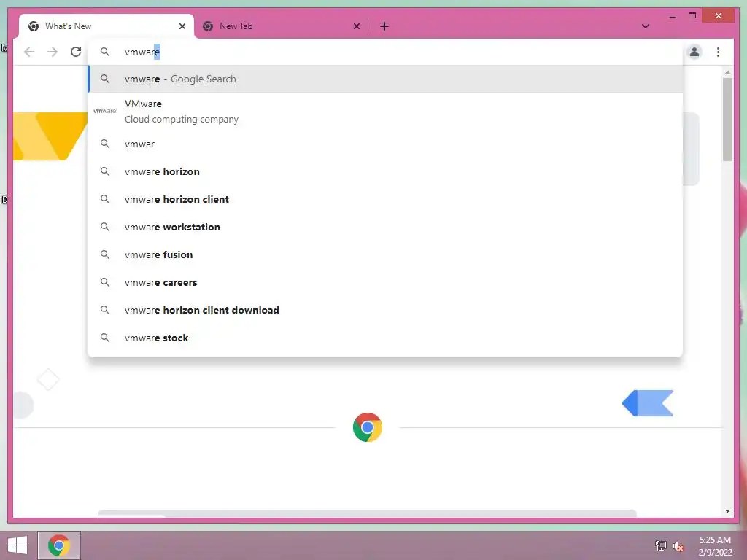The width and height of the screenshot is (747, 560).
Task: Select 'vmware horizon client' suggestion
Action: pyautogui.click(x=385, y=199)
